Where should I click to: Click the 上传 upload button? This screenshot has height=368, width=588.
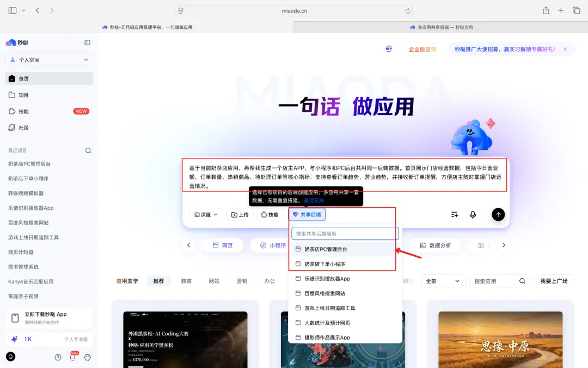(x=240, y=214)
